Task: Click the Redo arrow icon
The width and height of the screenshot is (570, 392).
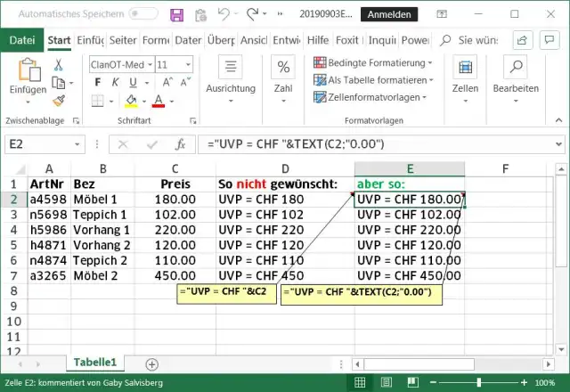Action: (x=251, y=14)
